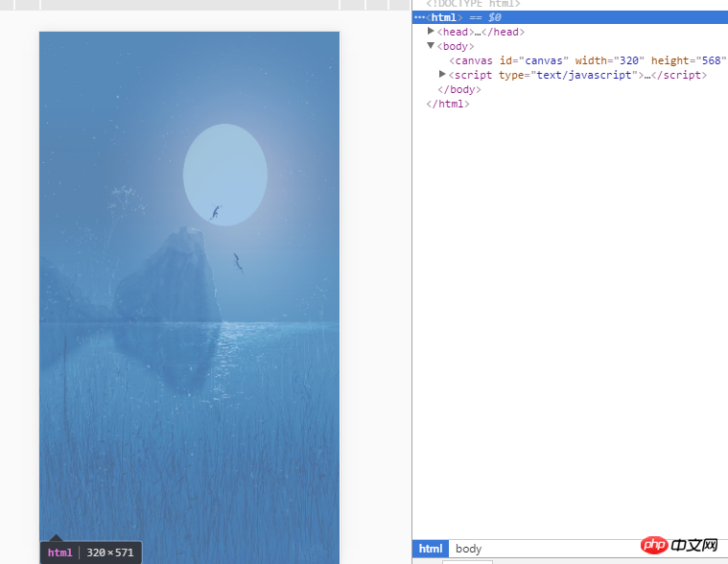Select the DOCTYPE html line
728x564 pixels.
click(473, 4)
